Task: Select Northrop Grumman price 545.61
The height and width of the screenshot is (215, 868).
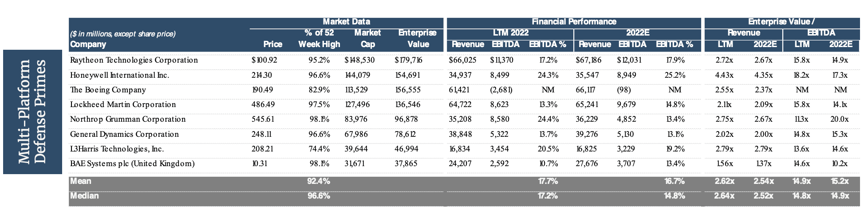Action: pyautogui.click(x=263, y=119)
